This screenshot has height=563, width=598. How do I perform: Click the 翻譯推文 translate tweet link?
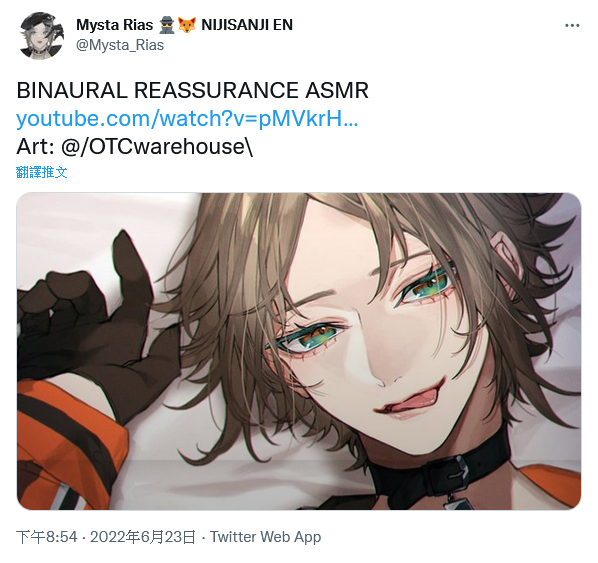[x=42, y=172]
